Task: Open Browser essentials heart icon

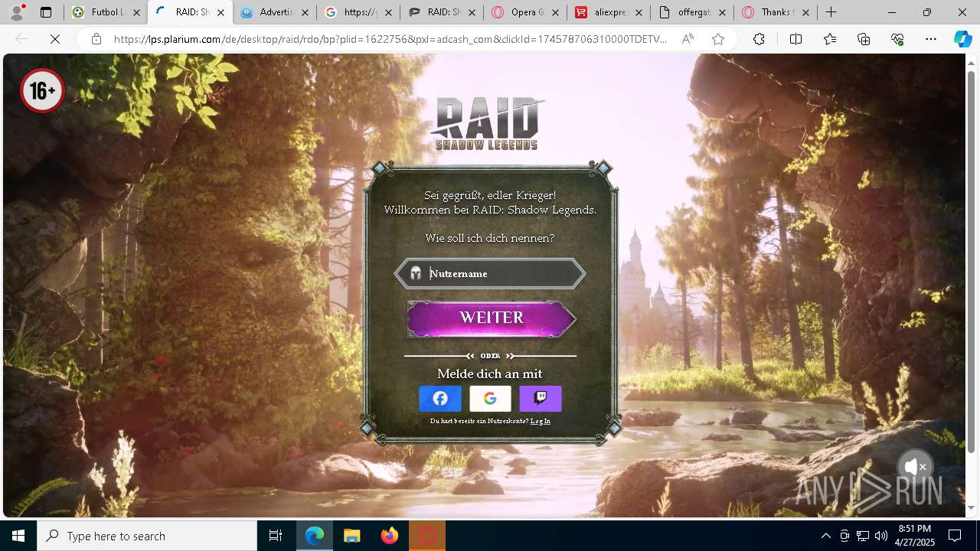Action: pos(897,39)
